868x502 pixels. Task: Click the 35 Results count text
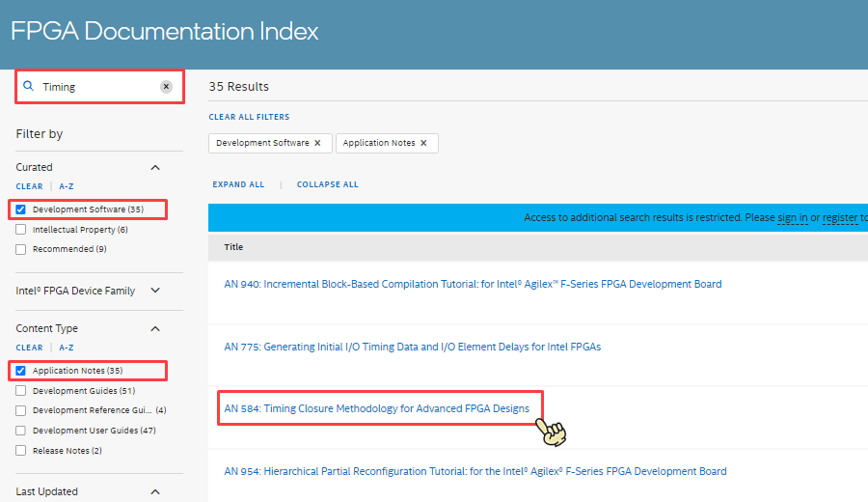pos(238,87)
